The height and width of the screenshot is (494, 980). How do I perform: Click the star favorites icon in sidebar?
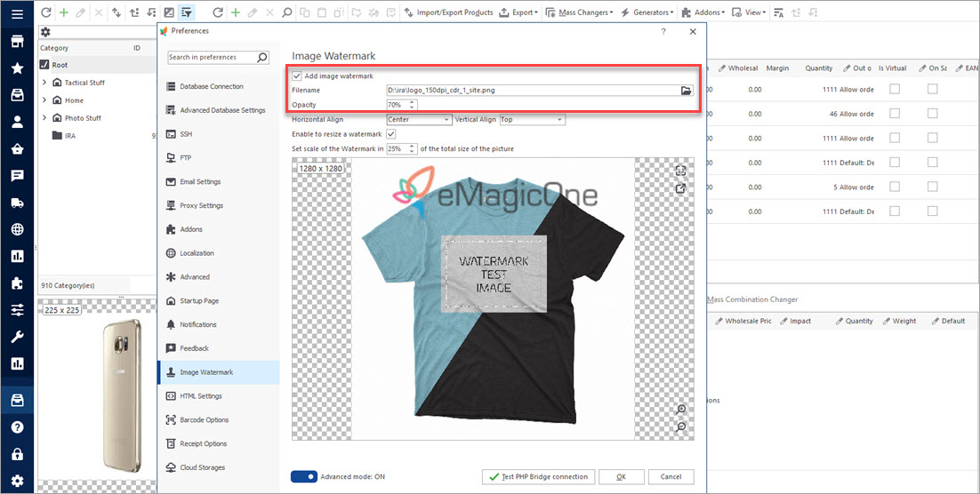tap(17, 68)
